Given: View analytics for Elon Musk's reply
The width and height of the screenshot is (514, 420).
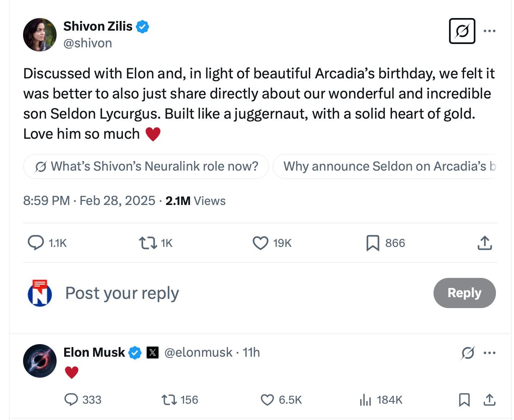Looking at the screenshot, I should (365, 400).
